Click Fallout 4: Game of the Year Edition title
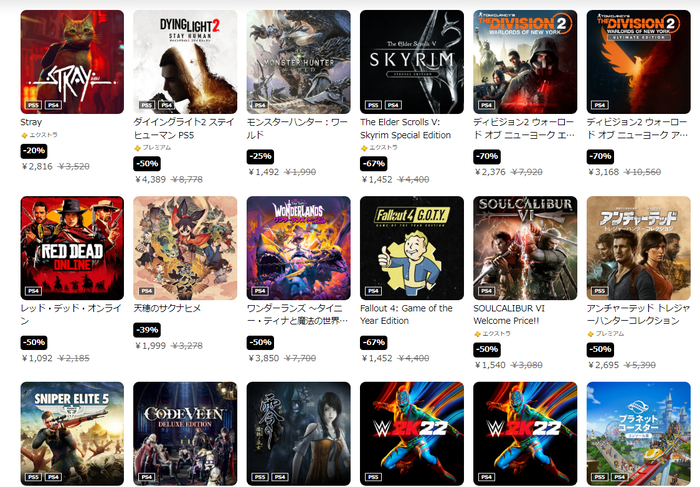The height and width of the screenshot is (487, 700). [406, 314]
